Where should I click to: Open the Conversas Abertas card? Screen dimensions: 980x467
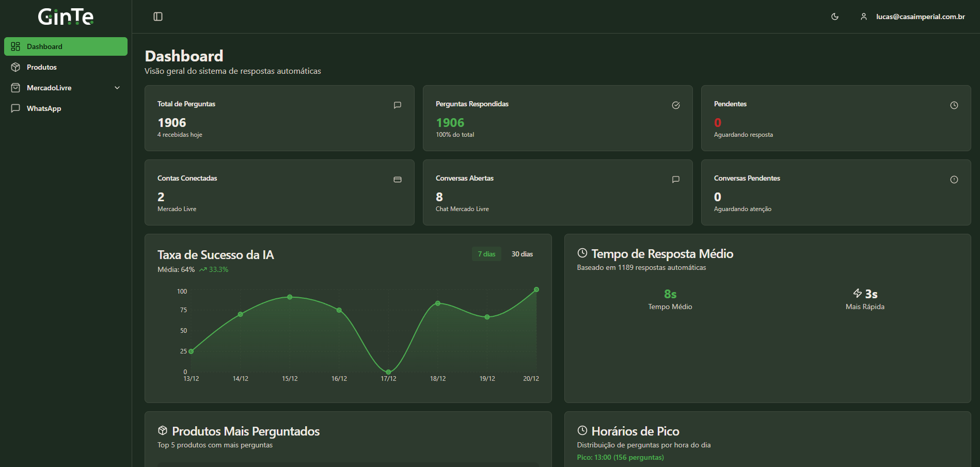(558, 192)
